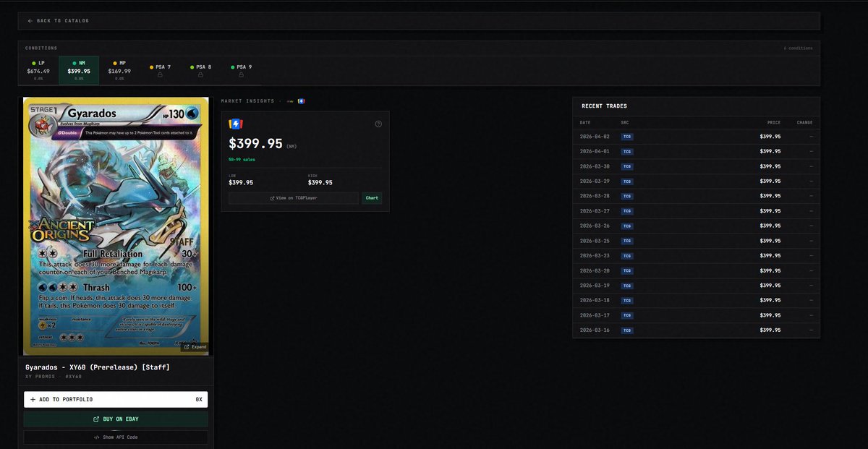Screen dimensions: 868x449
Task: Click the small TCGPlayer icon beside Market Insights
Action: point(302,101)
